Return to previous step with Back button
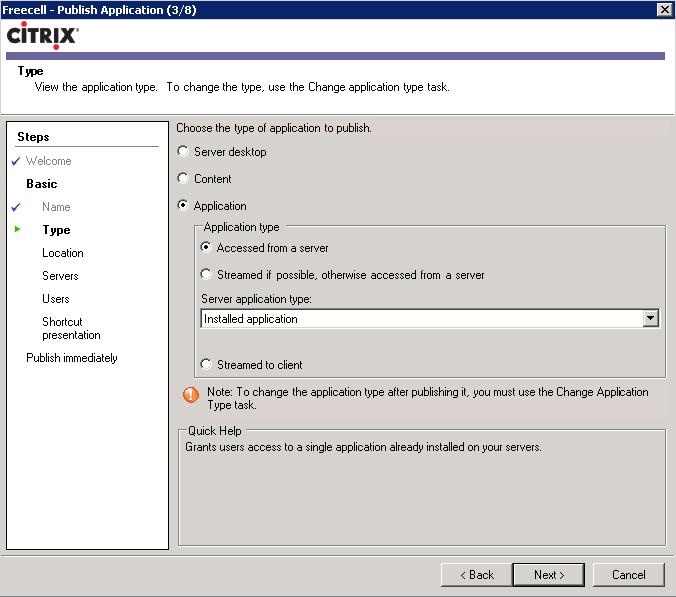This screenshot has height=597, width=676. (476, 575)
